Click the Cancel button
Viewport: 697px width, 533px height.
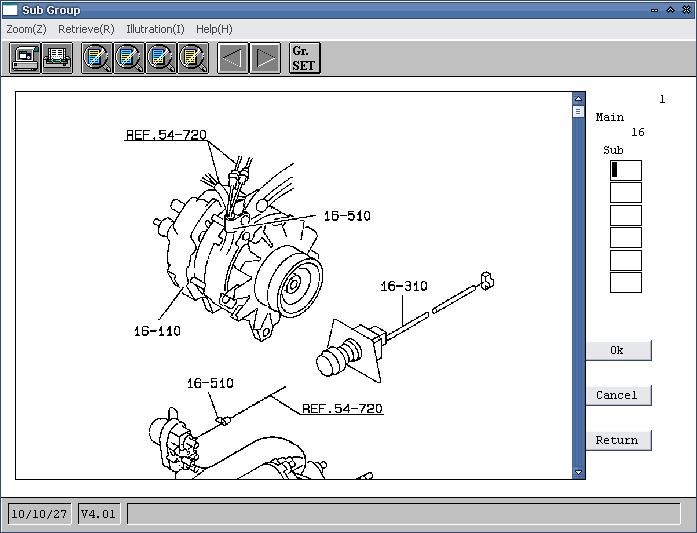pyautogui.click(x=618, y=395)
